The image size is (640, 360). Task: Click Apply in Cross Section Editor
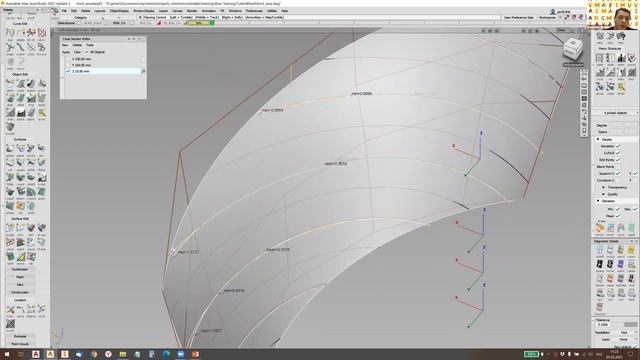[66, 52]
